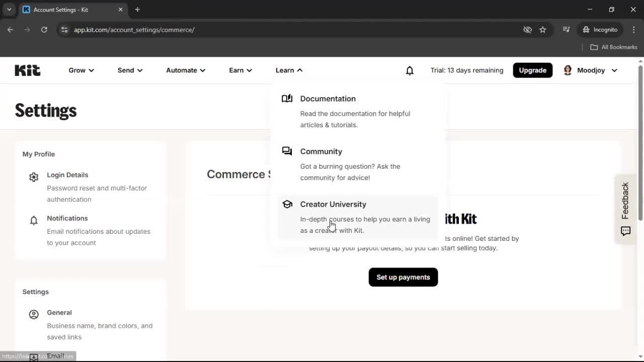644x362 pixels.
Task: Open the Earn menu
Action: [x=240, y=70]
